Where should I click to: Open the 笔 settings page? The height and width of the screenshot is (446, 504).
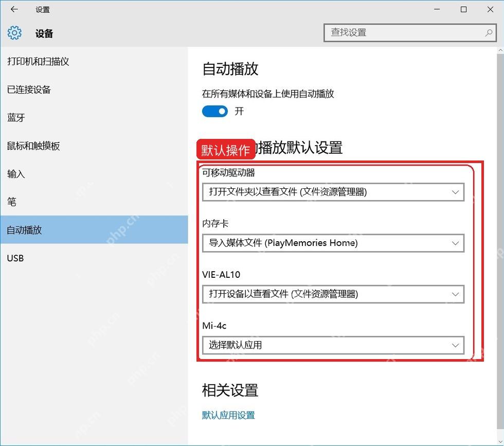tap(94, 202)
